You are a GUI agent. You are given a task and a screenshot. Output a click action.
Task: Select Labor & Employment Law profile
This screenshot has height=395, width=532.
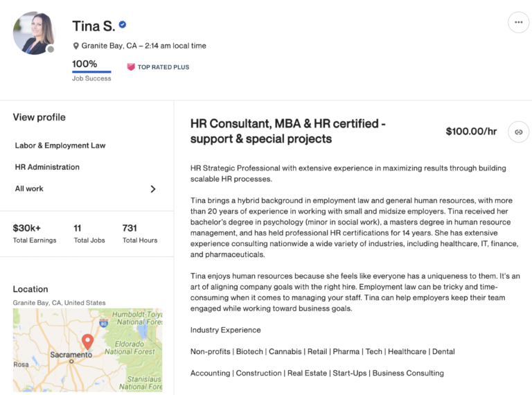click(60, 146)
